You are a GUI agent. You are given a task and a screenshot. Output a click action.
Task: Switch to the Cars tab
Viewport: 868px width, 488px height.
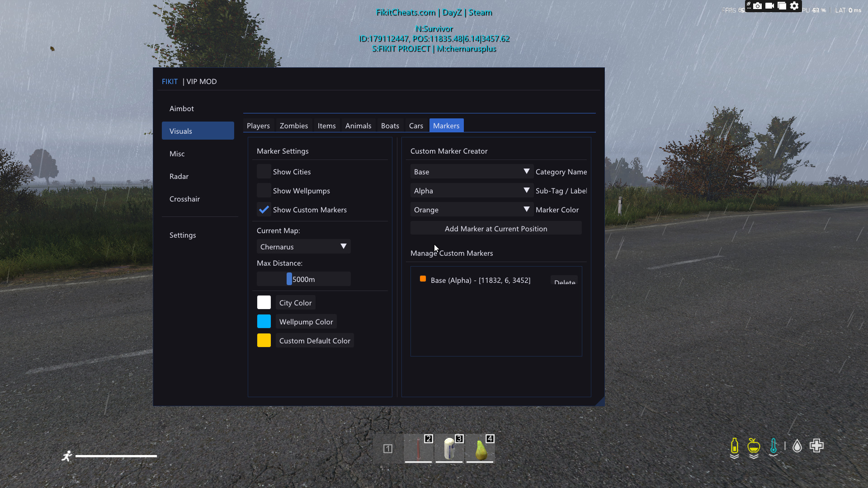pyautogui.click(x=416, y=126)
